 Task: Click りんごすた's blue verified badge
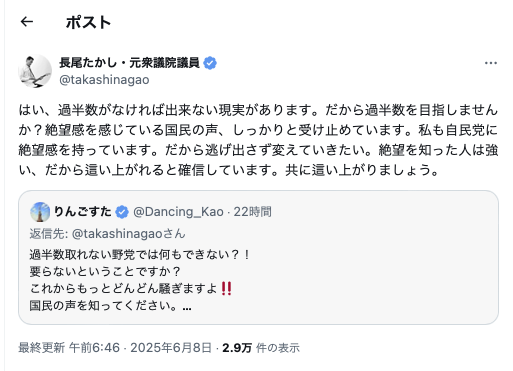tap(122, 212)
